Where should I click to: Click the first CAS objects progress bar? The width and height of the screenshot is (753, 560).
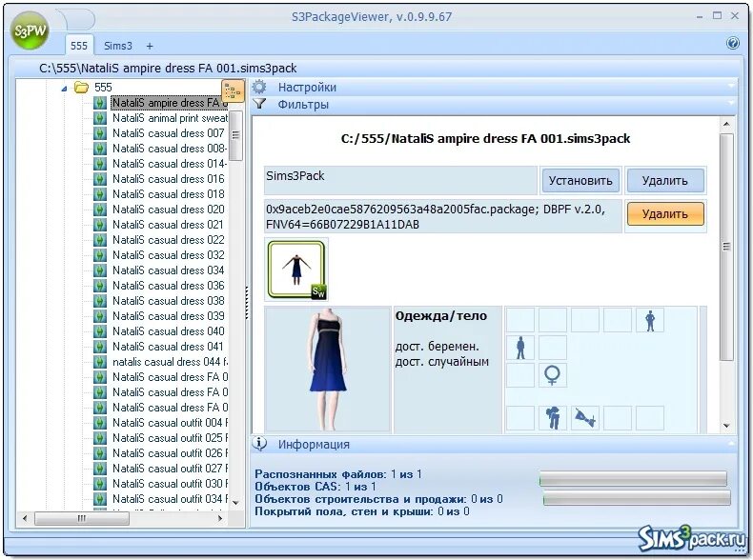(x=633, y=479)
